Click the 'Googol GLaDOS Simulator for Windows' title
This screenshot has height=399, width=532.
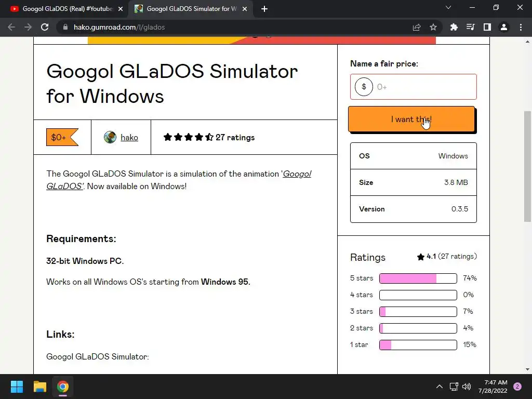(x=172, y=84)
